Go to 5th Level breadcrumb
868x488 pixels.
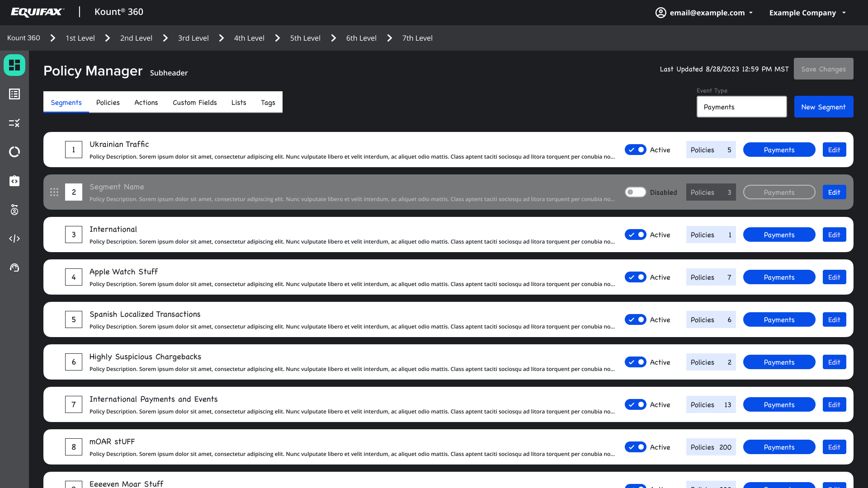[305, 38]
